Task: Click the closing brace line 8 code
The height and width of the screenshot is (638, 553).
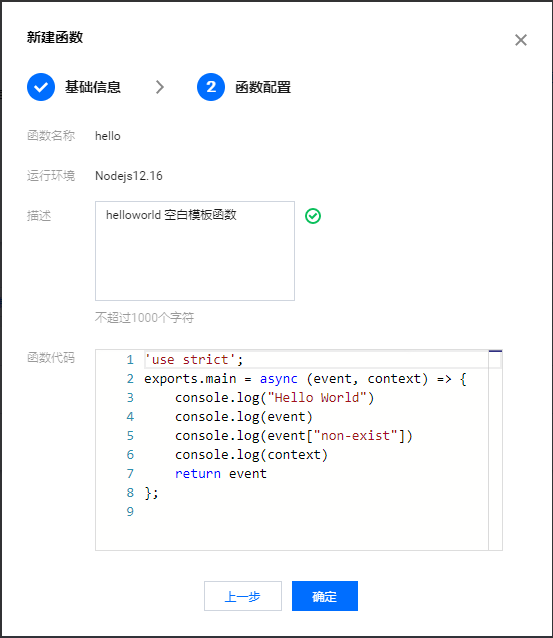Action: [151, 493]
